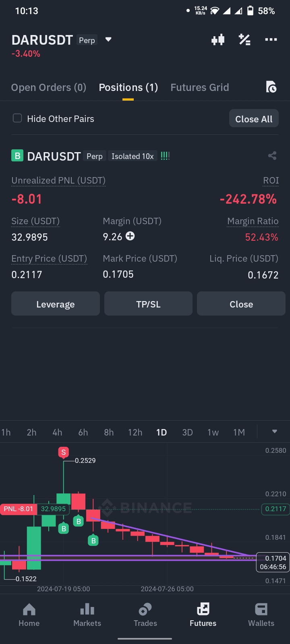The width and height of the screenshot is (290, 644).
Task: Open the percentage calculator icon
Action: click(244, 40)
